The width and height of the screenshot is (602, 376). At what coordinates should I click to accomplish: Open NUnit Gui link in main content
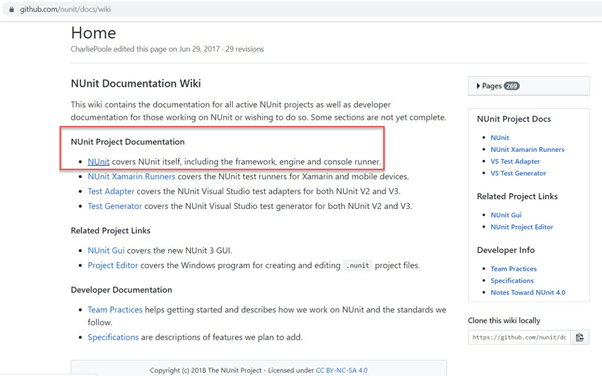click(106, 250)
